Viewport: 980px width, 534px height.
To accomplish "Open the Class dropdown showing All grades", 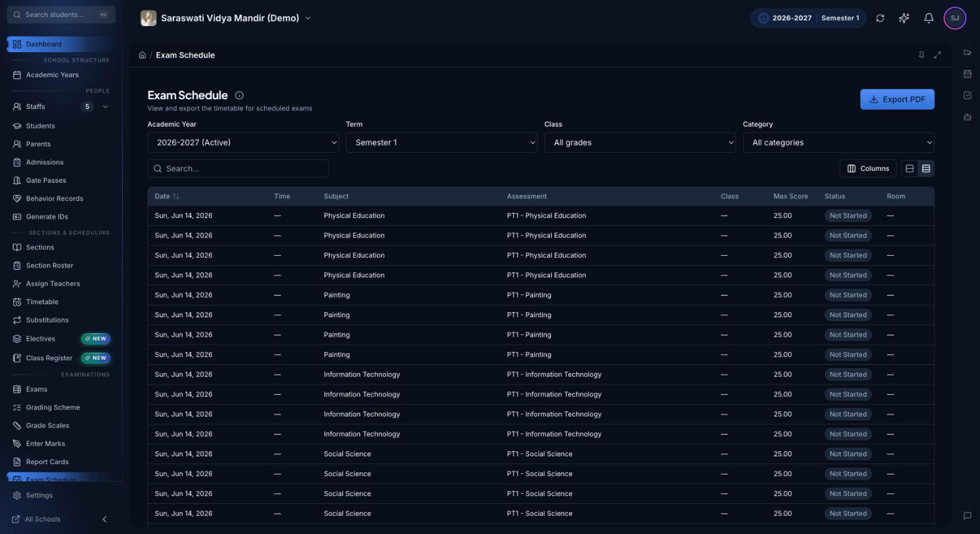I will tap(640, 142).
